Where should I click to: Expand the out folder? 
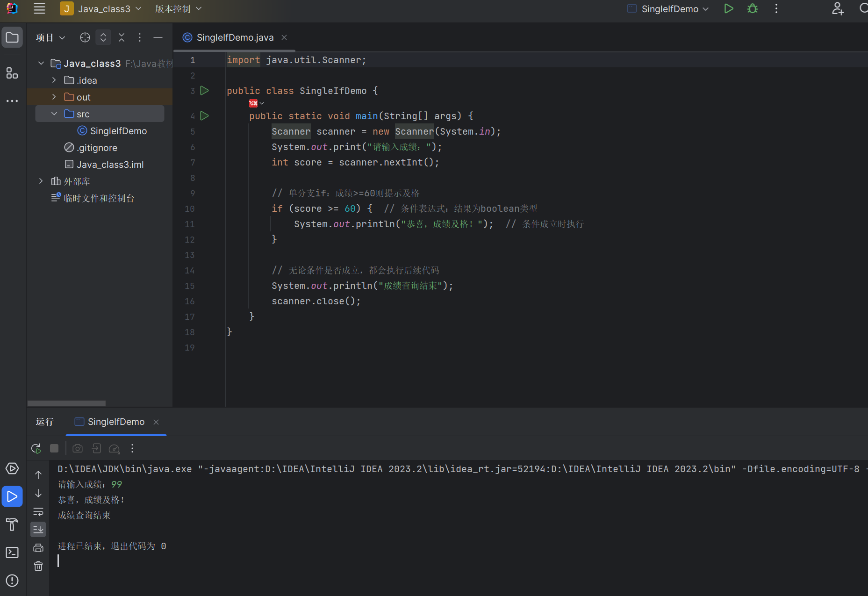54,97
